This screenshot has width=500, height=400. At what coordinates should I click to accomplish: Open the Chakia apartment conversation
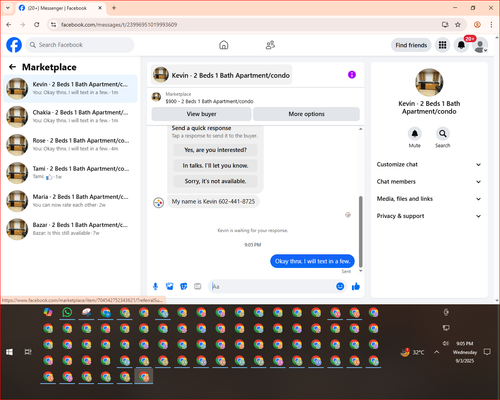[70, 117]
